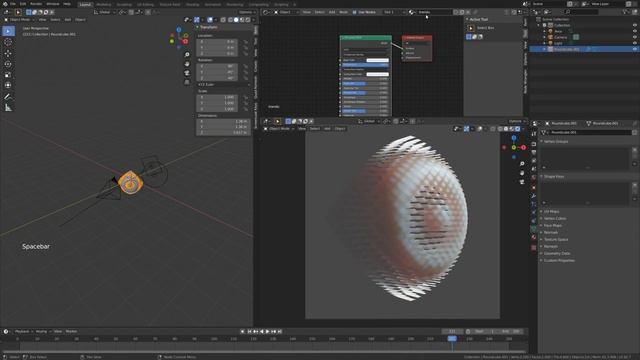Select the Scale tool
The width and height of the screenshot is (640, 360).
8,75
